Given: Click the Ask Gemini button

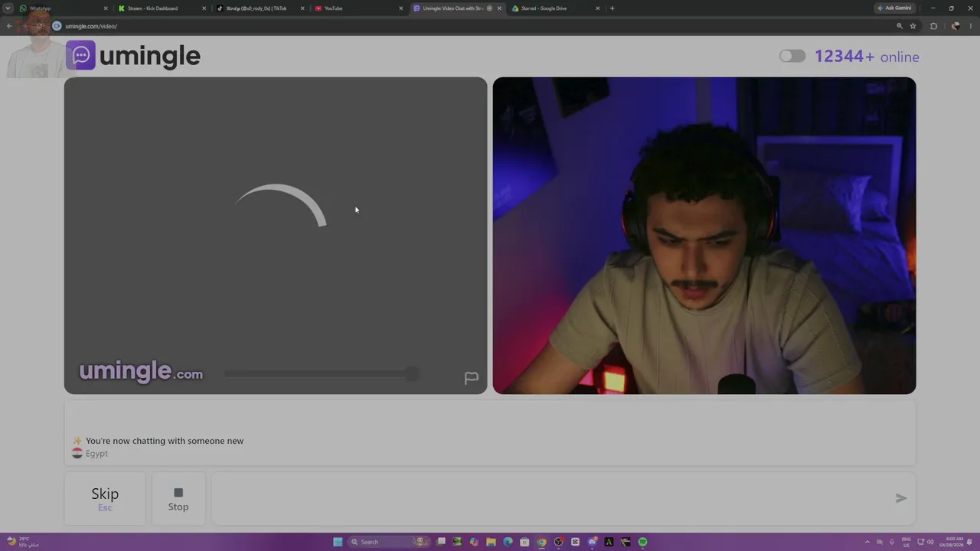Looking at the screenshot, I should [x=895, y=8].
